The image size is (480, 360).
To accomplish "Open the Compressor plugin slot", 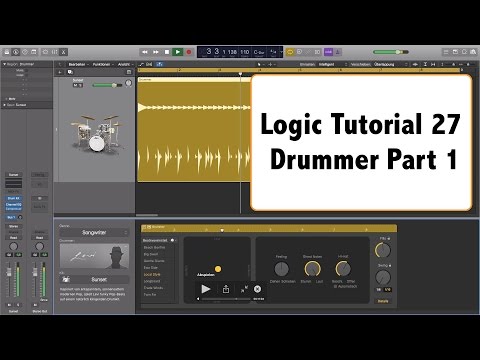I will tap(14, 209).
